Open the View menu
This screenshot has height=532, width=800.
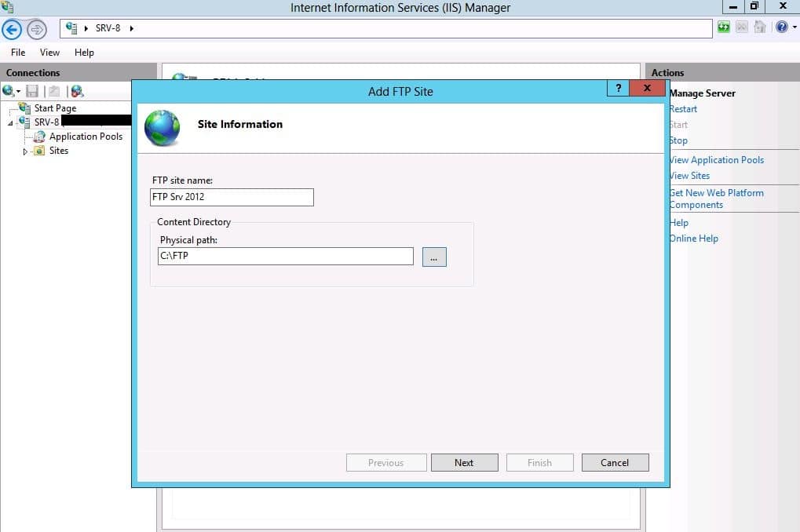click(49, 53)
